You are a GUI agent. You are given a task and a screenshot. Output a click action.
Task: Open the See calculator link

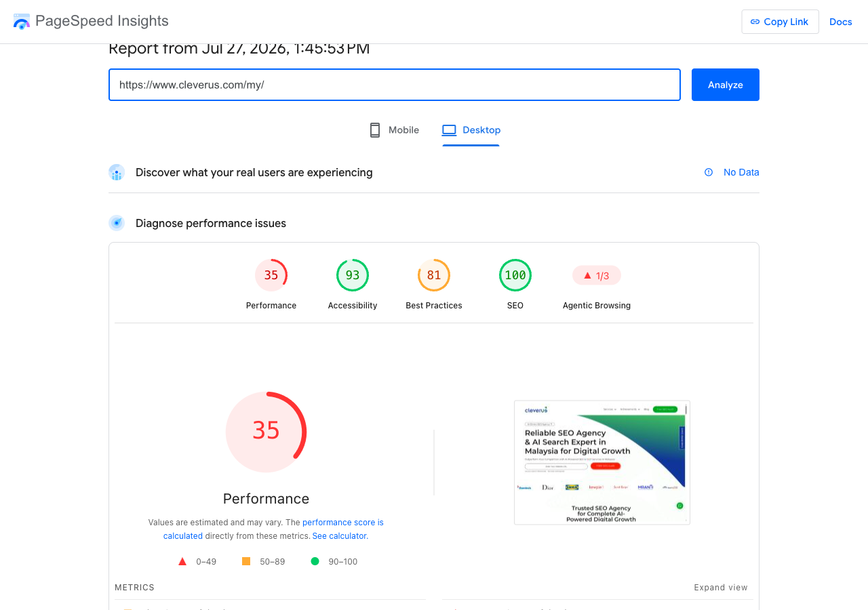(x=339, y=536)
